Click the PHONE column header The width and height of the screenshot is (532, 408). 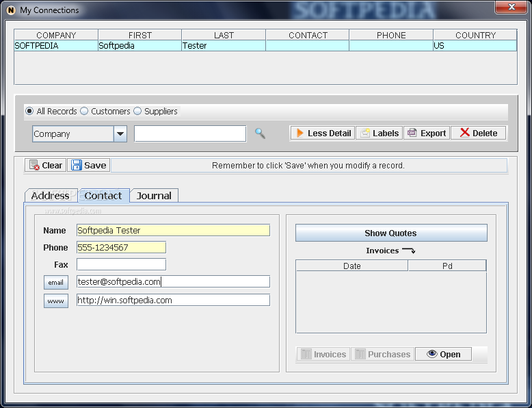[391, 35]
